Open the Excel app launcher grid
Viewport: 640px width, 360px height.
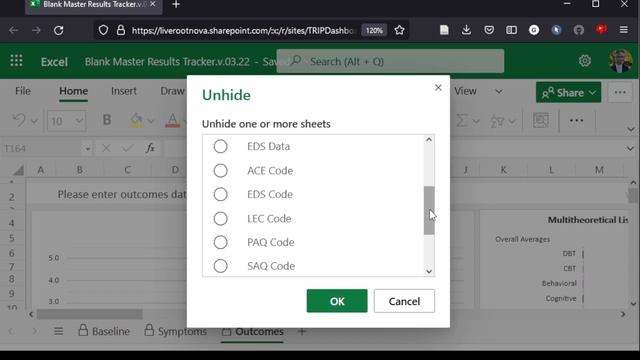pos(16,61)
